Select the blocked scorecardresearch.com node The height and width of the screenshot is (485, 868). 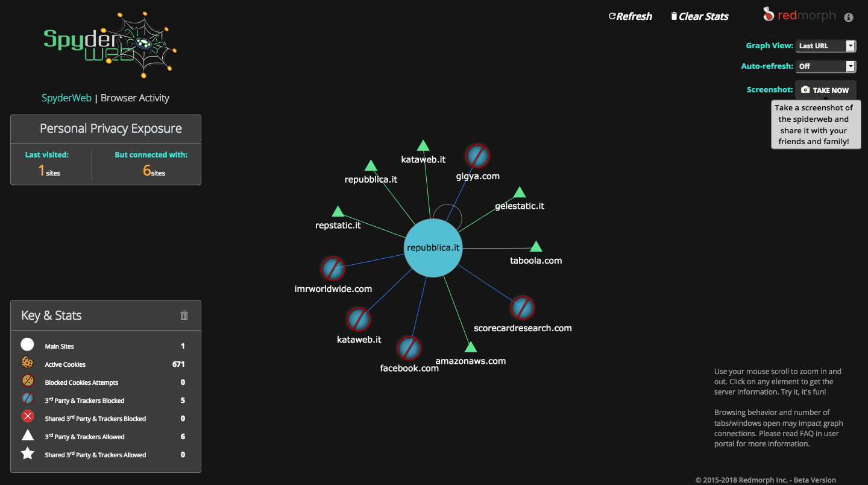point(523,308)
